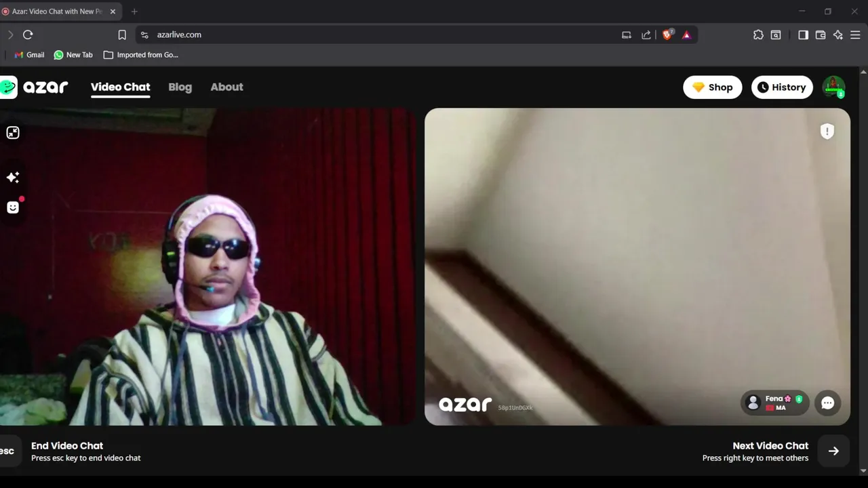Click End Video Chat label
Screen dimensions: 868x488
click(67, 445)
